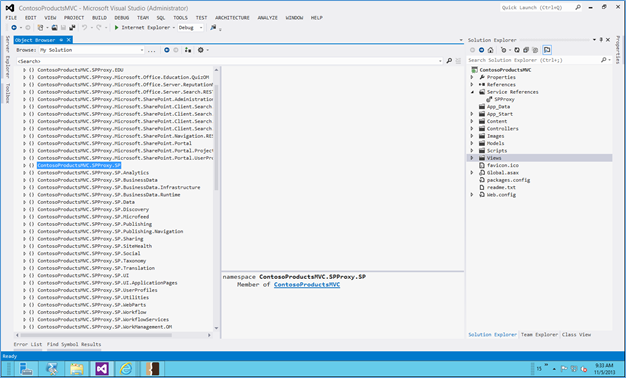Refresh the Solution Explorer tree
The width and height of the screenshot is (626, 378).
tap(517, 50)
